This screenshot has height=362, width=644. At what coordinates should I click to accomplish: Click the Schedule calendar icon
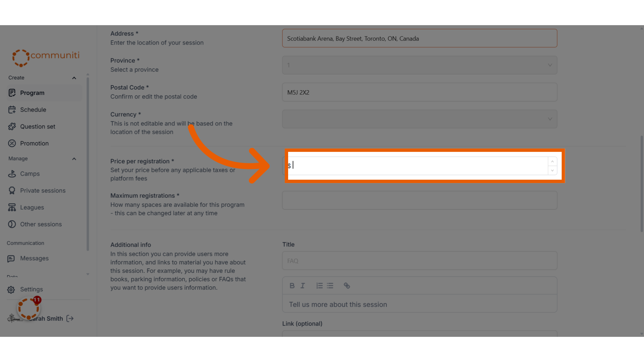(12, 110)
